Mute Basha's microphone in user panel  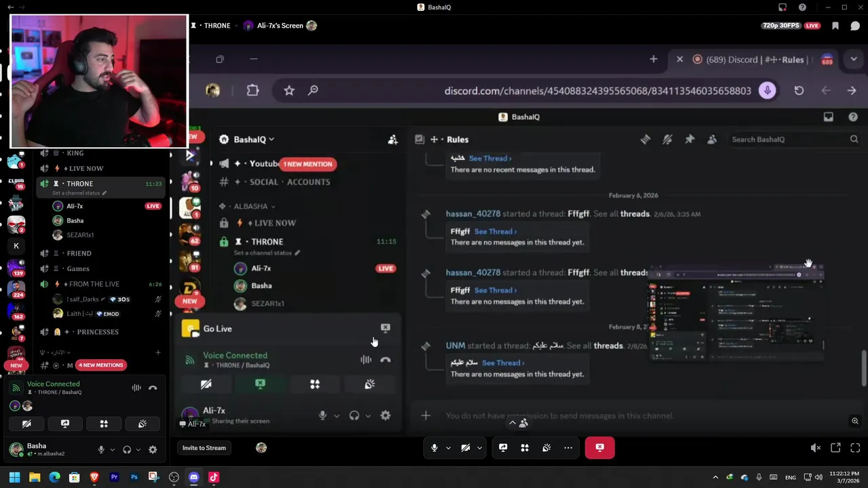101,449
